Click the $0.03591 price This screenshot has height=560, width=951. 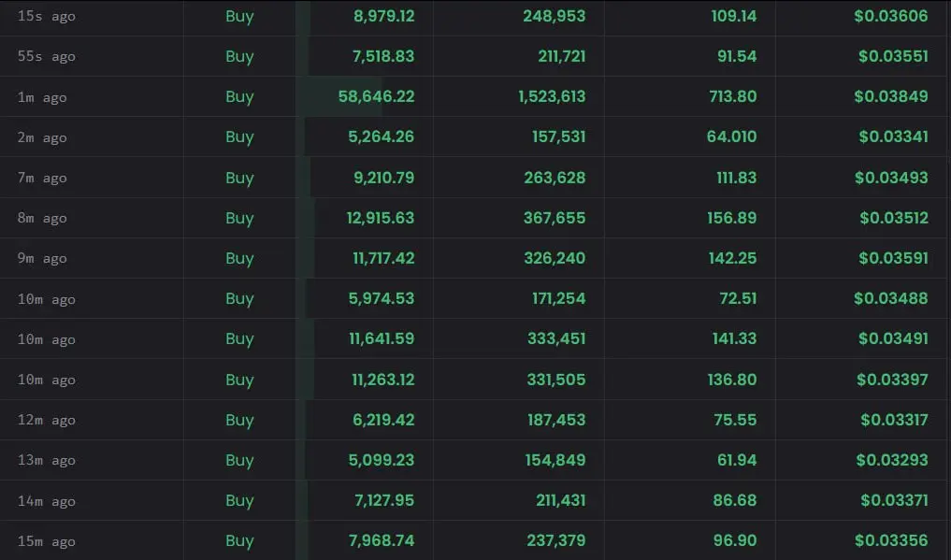(893, 258)
